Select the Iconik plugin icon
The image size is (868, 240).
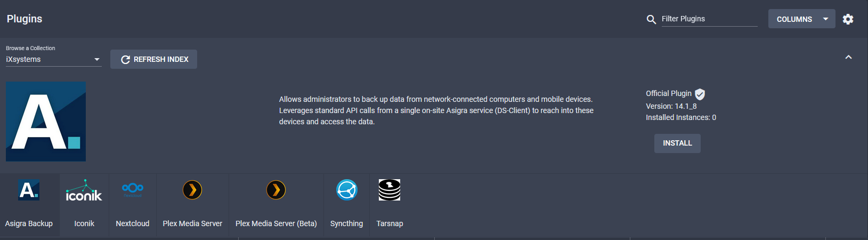click(84, 190)
